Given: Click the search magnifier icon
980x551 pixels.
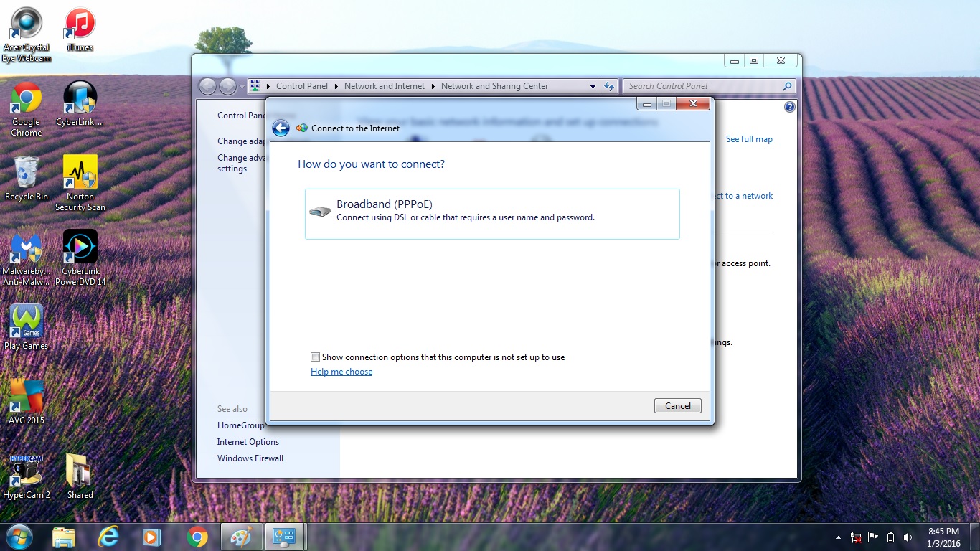Looking at the screenshot, I should tap(787, 86).
